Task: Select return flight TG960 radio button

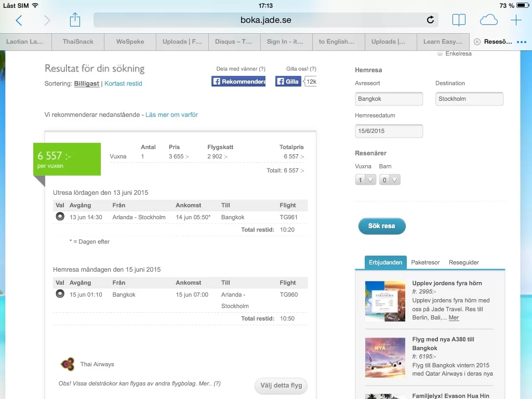Action: [60, 295]
